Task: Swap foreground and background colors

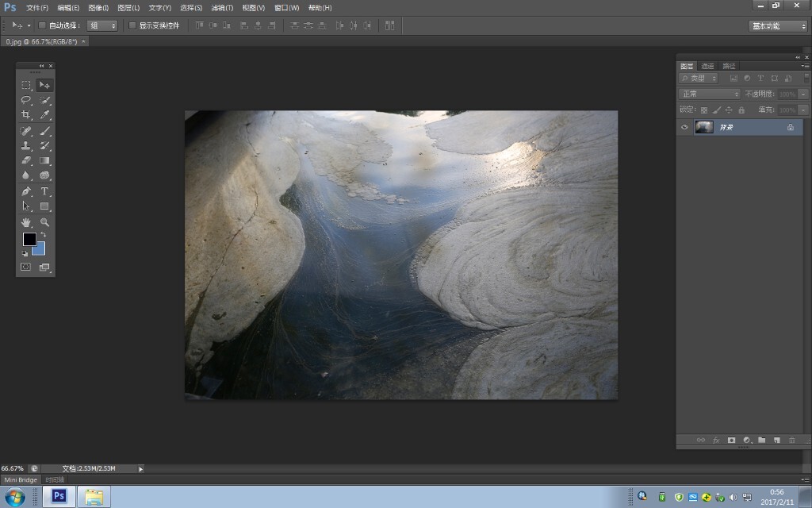Action: 43,235
